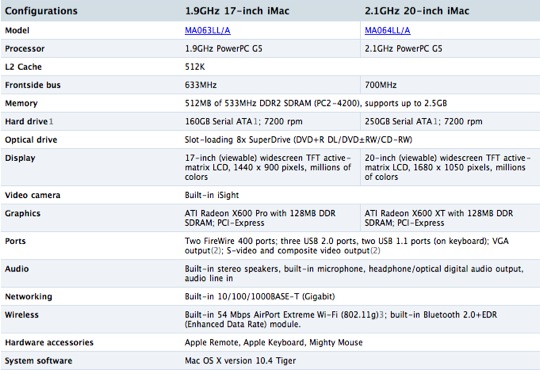
Task: Select the Radeon X600 Pro graphics cell
Action: 260,218
